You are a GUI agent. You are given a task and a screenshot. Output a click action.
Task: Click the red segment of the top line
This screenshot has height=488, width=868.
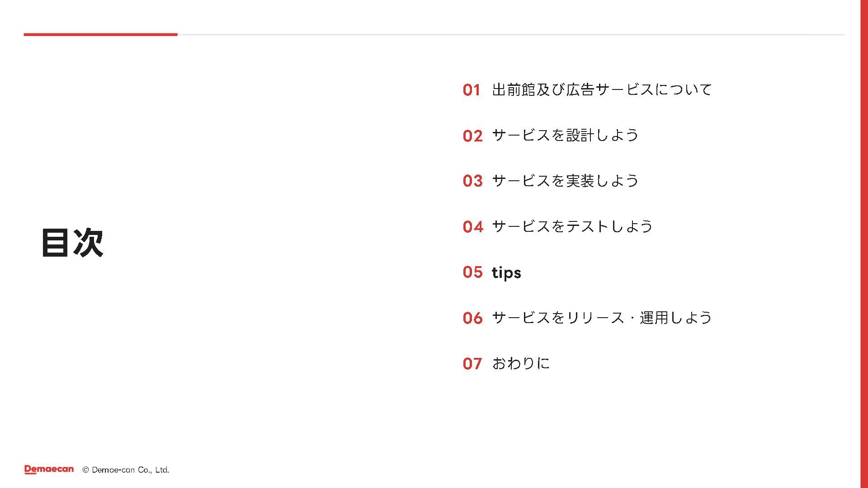tap(100, 34)
